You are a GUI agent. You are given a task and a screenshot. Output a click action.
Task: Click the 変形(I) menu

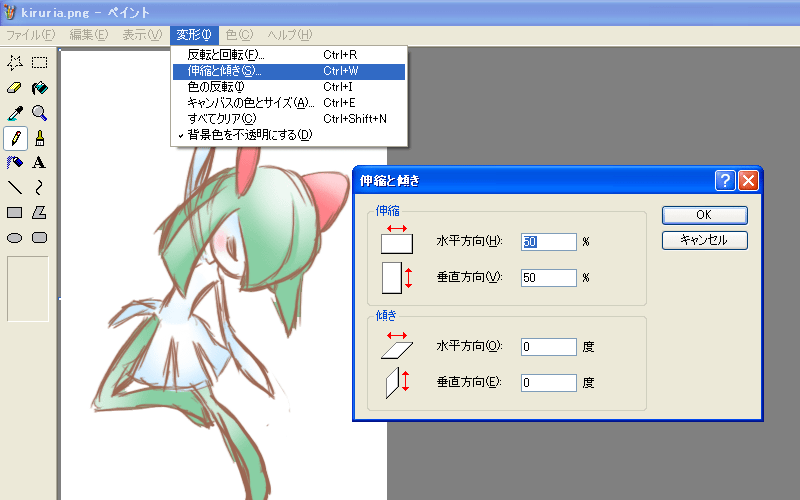pyautogui.click(x=194, y=35)
